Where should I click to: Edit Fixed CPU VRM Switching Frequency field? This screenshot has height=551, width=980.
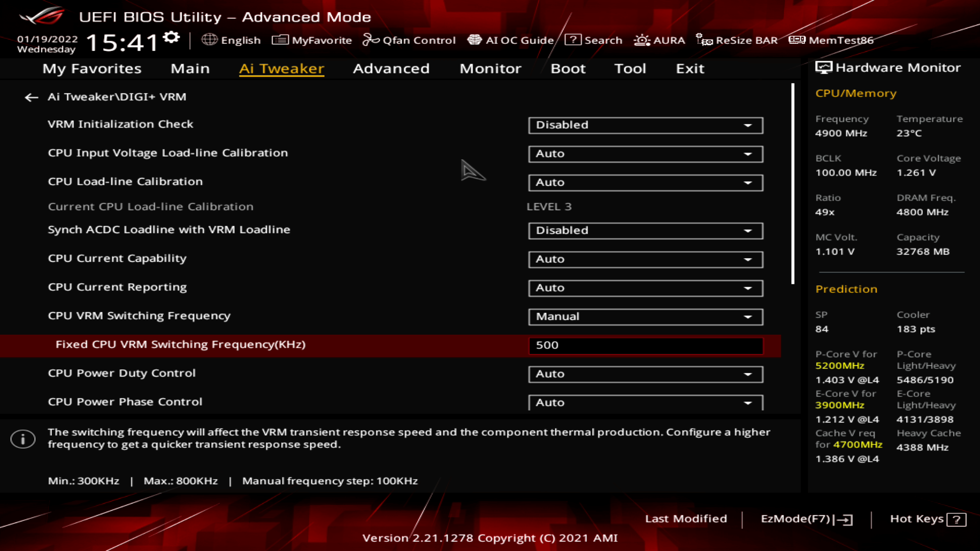coord(645,344)
